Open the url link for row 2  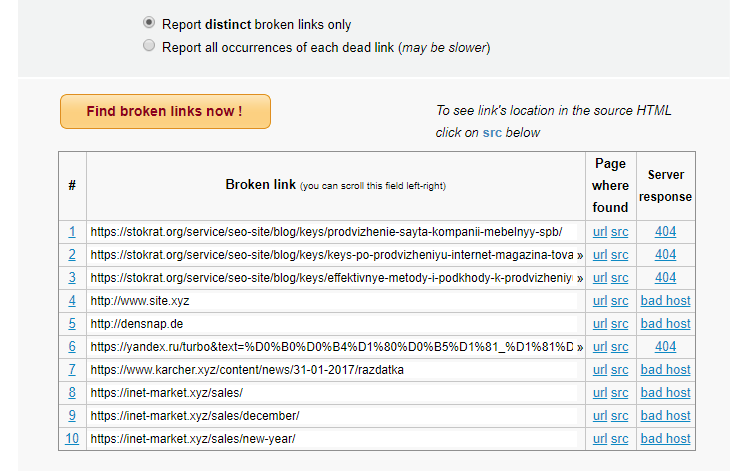(600, 254)
